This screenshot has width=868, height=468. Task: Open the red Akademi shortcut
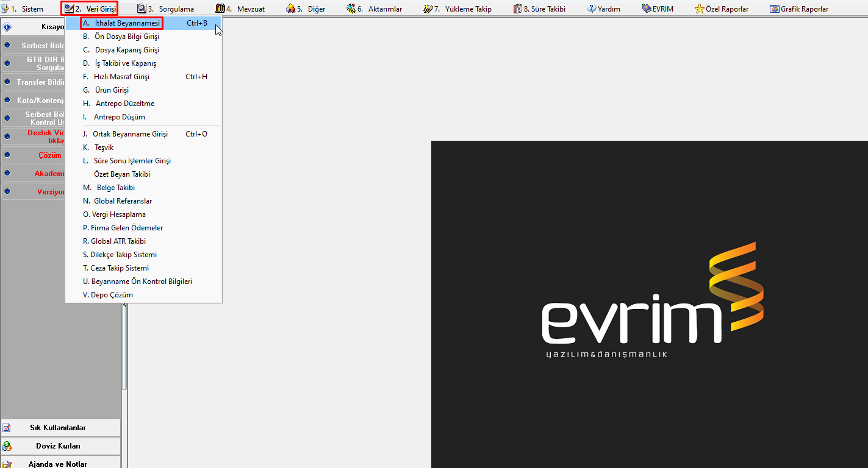click(x=34, y=174)
